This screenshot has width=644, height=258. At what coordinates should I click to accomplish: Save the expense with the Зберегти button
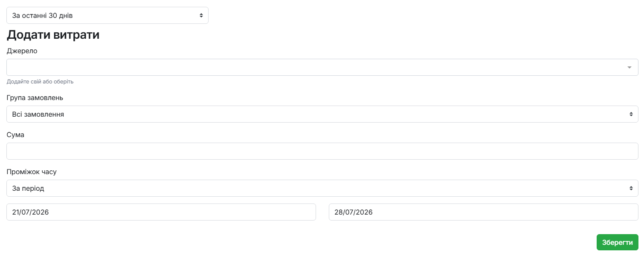click(618, 242)
